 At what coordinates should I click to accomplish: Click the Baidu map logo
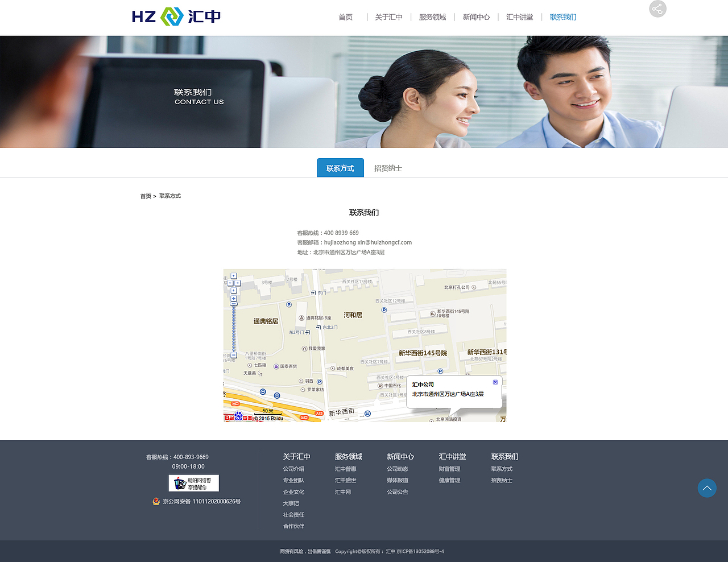pos(238,418)
